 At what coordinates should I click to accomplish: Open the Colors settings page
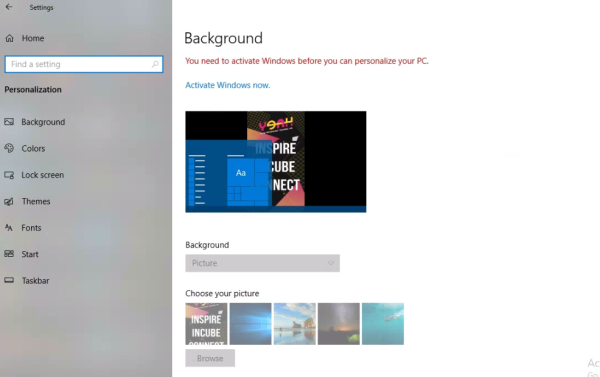(x=33, y=149)
